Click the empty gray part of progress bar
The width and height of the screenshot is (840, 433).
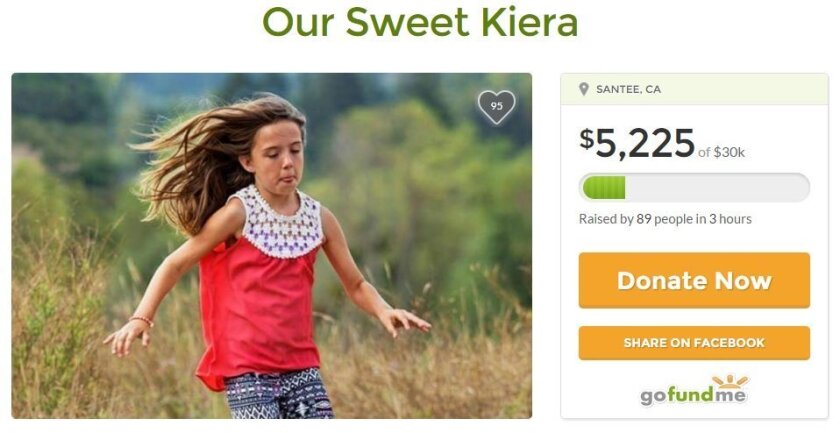[x=717, y=188]
